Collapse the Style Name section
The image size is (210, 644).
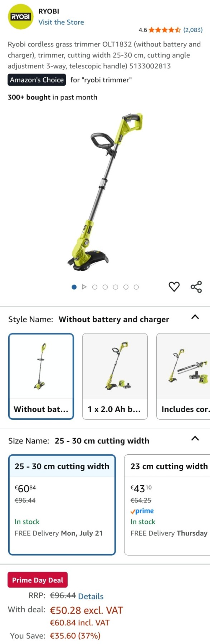pyautogui.click(x=195, y=317)
